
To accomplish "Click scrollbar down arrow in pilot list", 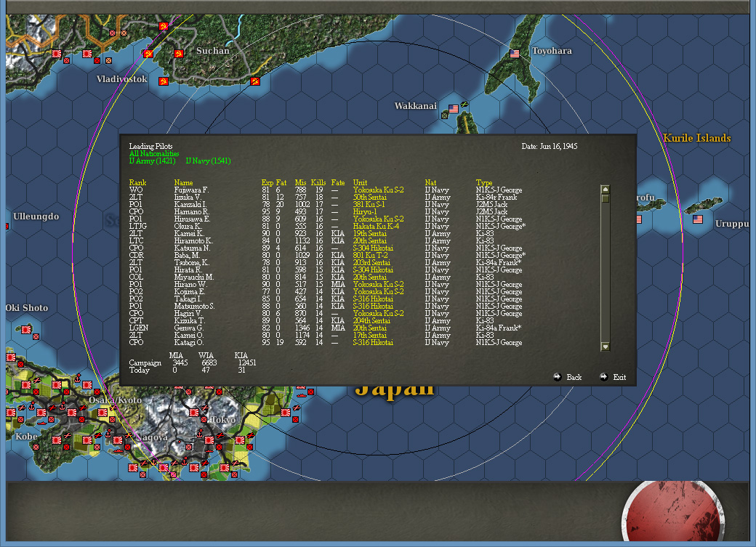I will click(x=606, y=347).
